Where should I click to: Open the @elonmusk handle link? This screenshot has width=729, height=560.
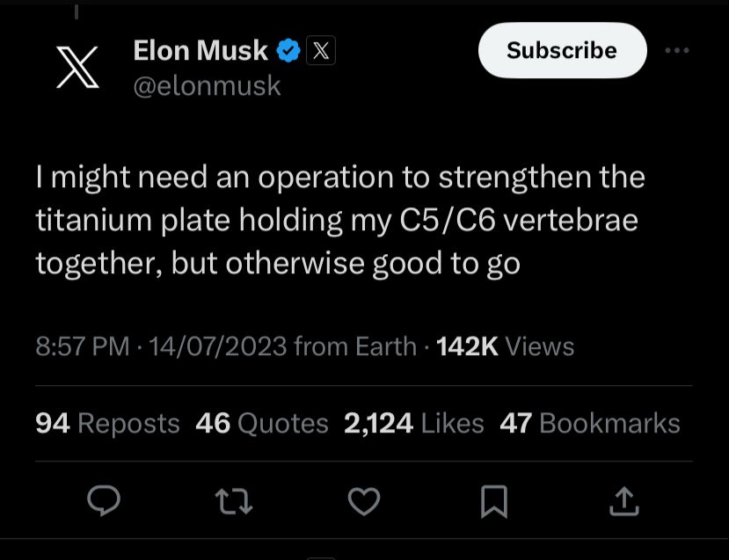(207, 85)
